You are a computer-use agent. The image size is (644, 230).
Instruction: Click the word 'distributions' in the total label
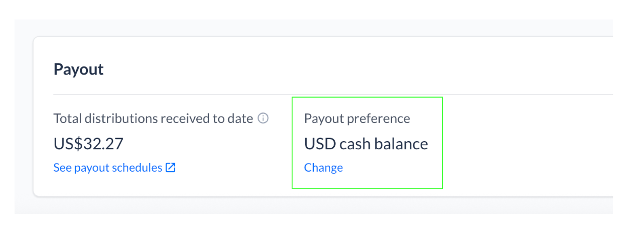pos(121,119)
